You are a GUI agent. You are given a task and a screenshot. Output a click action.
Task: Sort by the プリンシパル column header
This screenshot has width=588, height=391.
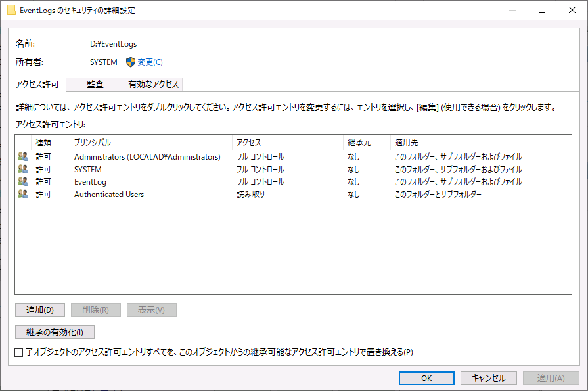point(151,142)
